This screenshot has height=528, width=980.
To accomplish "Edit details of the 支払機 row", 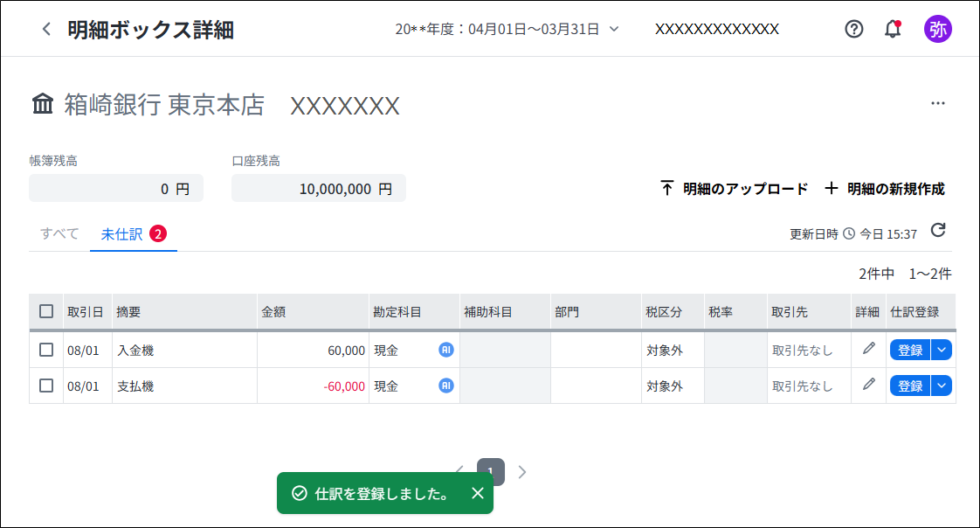I will pyautogui.click(x=869, y=384).
